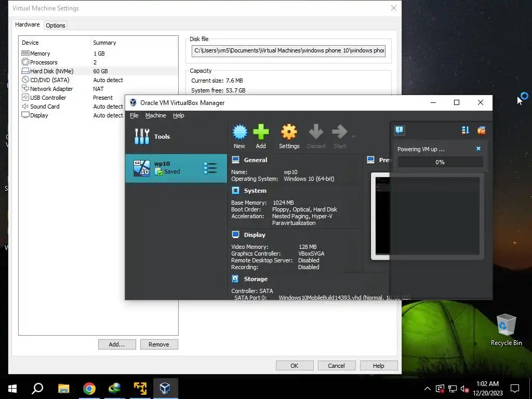Open the Help menu in VirtualBox

179,115
